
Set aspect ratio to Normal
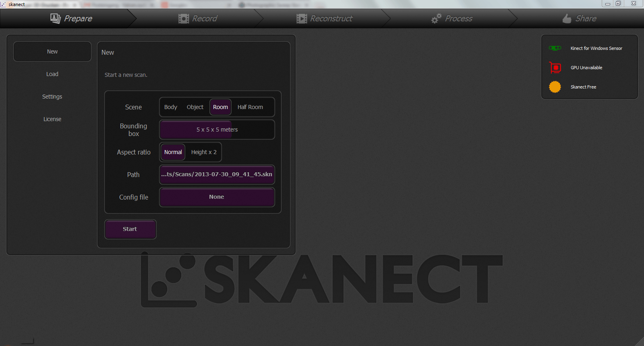173,152
